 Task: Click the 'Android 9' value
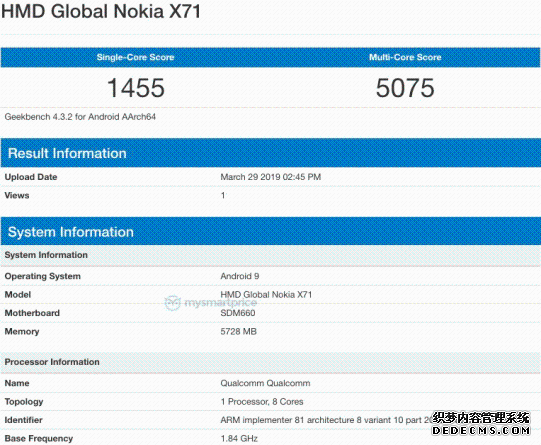coord(240,276)
